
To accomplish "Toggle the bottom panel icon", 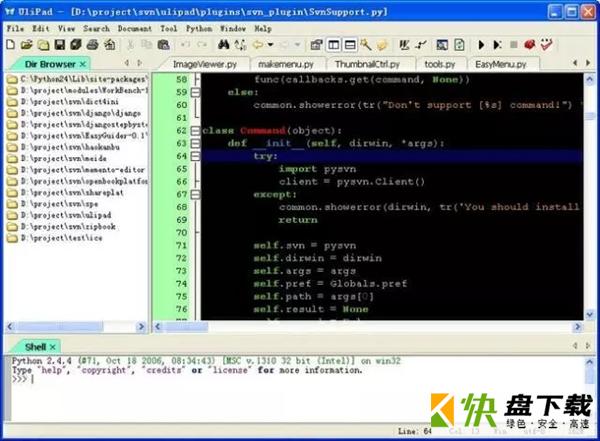I will pyautogui.click(x=350, y=45).
